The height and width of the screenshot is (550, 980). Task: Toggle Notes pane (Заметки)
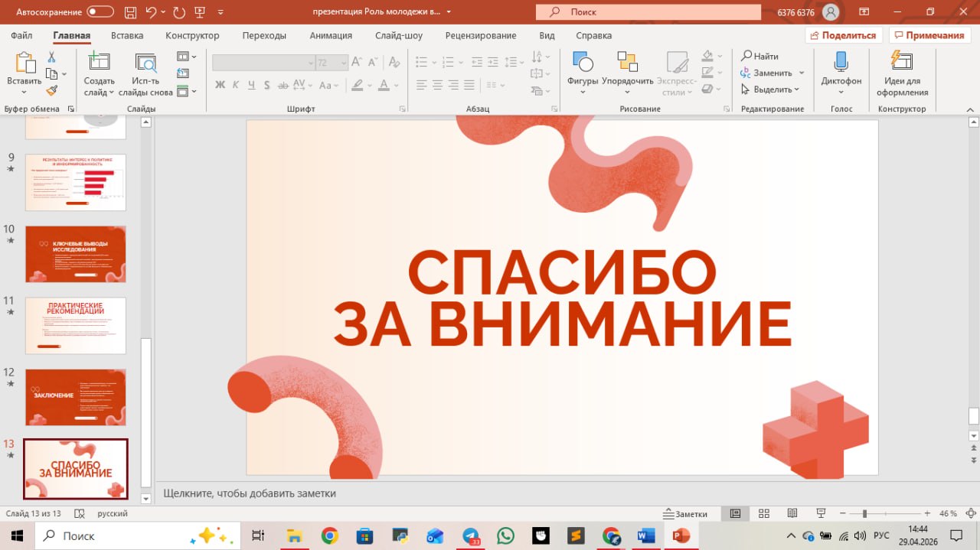685,513
